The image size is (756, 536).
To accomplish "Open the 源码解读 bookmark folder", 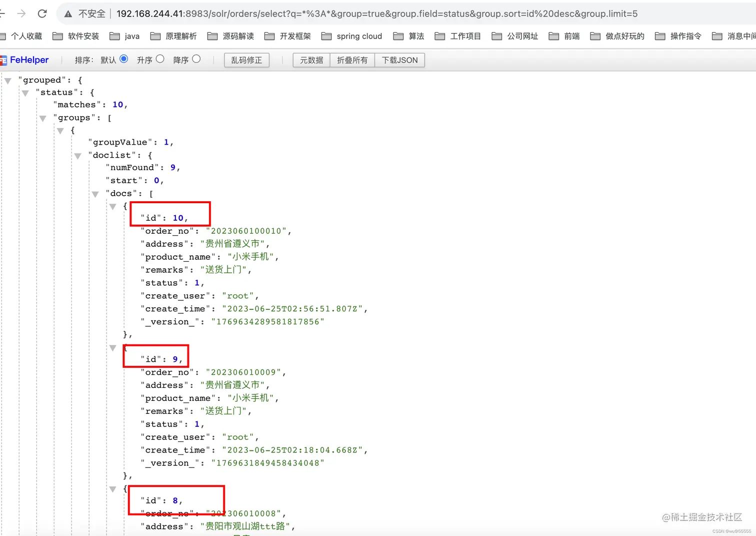I will pyautogui.click(x=230, y=36).
